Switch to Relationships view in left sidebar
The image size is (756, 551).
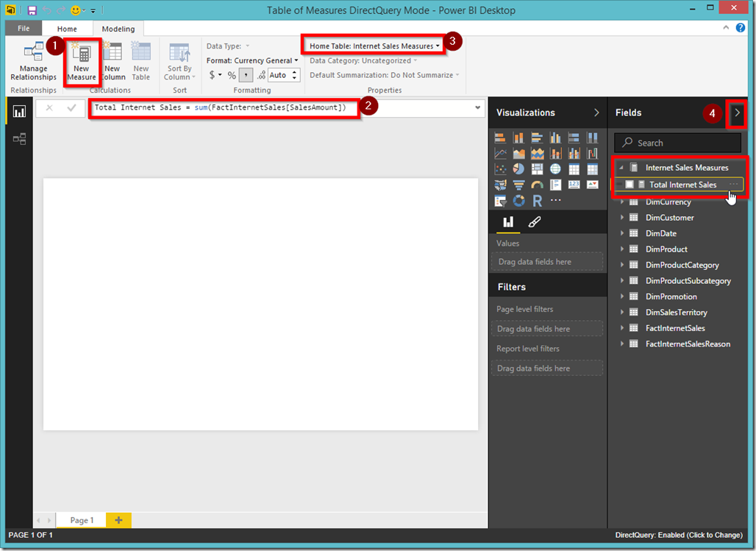click(19, 140)
